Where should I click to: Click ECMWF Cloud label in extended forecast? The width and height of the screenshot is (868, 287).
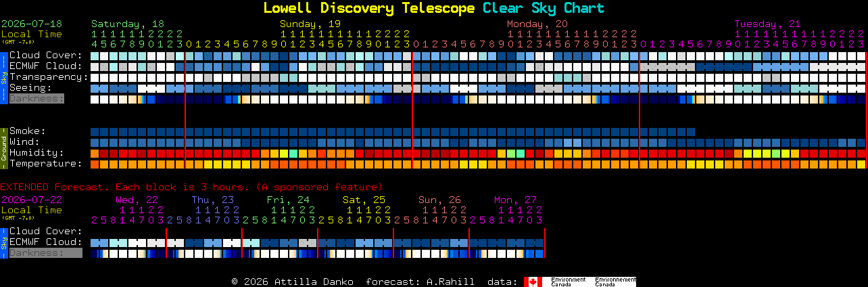click(46, 242)
